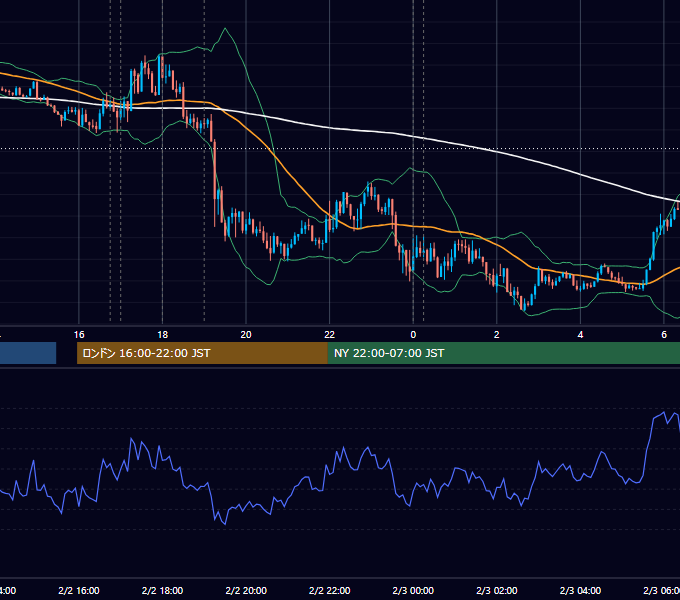Click the 16 hour label on the price chart axis
This screenshot has height=600, width=680.
click(x=79, y=335)
